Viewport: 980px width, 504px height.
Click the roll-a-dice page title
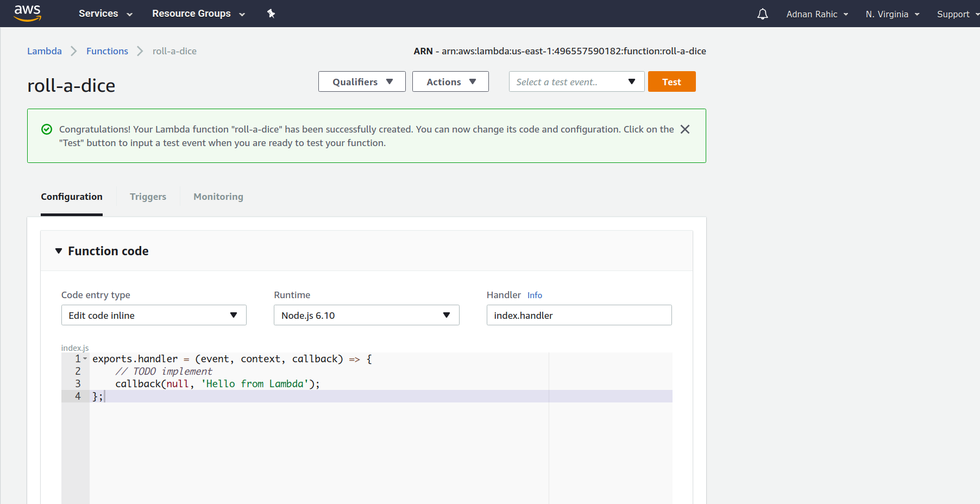point(71,85)
